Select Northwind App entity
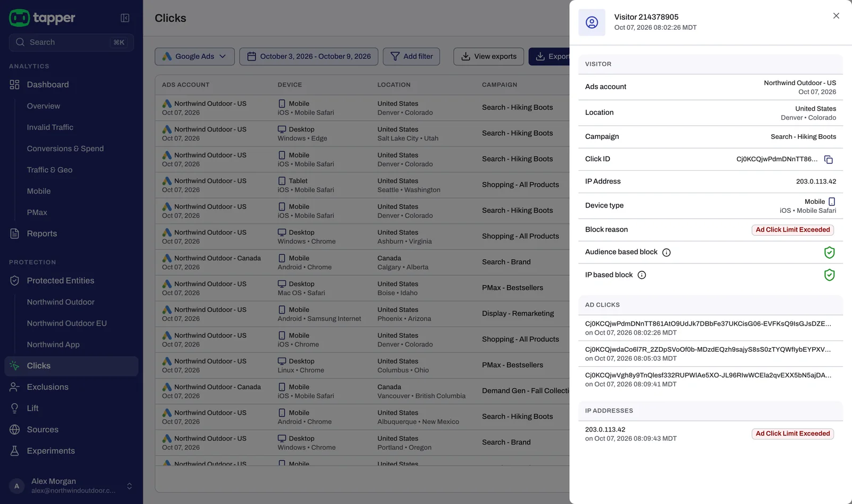Screen dimensions: 852x504 53,344
